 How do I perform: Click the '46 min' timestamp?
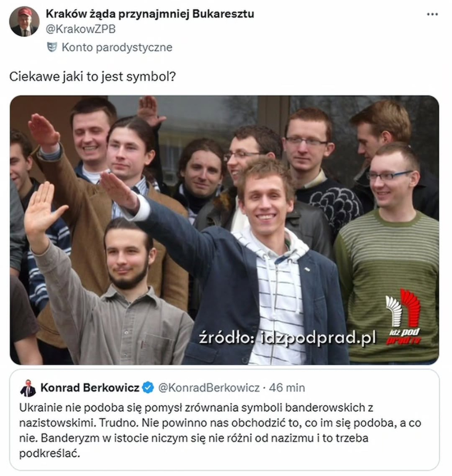coord(287,388)
